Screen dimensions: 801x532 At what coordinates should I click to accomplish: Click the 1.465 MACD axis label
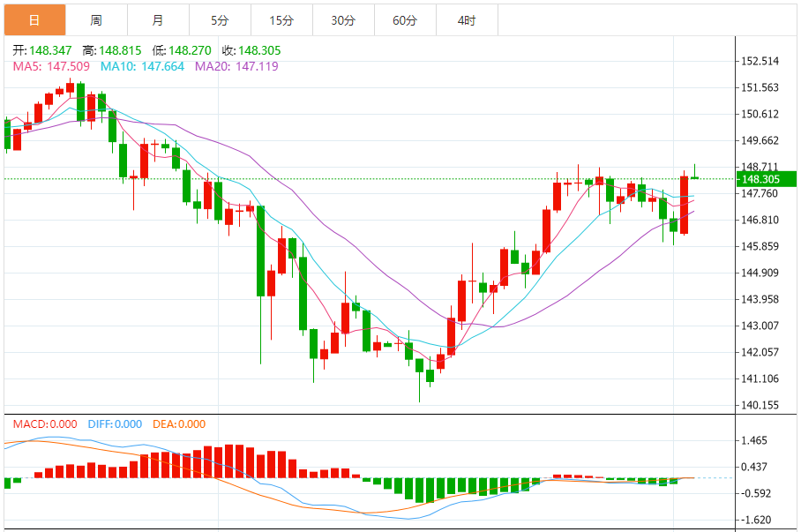click(x=754, y=440)
